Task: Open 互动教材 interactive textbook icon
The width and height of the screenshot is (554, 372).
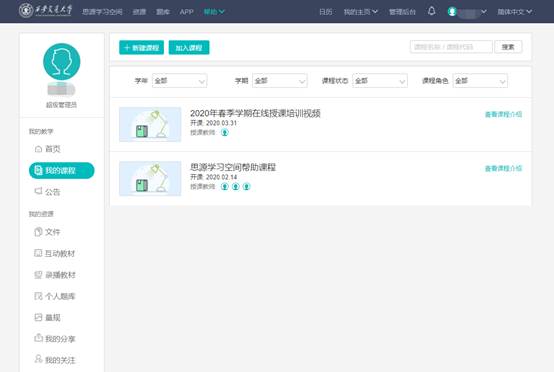Action: tap(38, 253)
